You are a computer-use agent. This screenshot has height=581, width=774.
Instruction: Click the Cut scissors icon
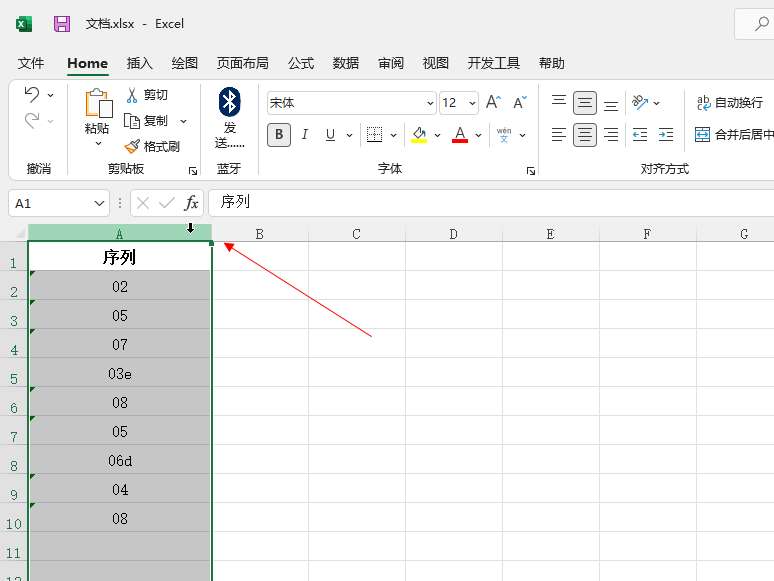pos(132,95)
